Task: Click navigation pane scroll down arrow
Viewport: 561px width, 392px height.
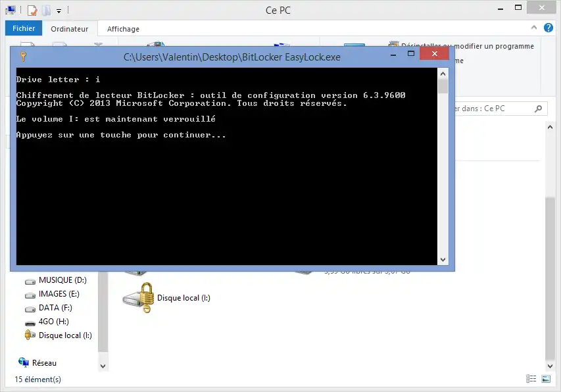Action: point(103,366)
